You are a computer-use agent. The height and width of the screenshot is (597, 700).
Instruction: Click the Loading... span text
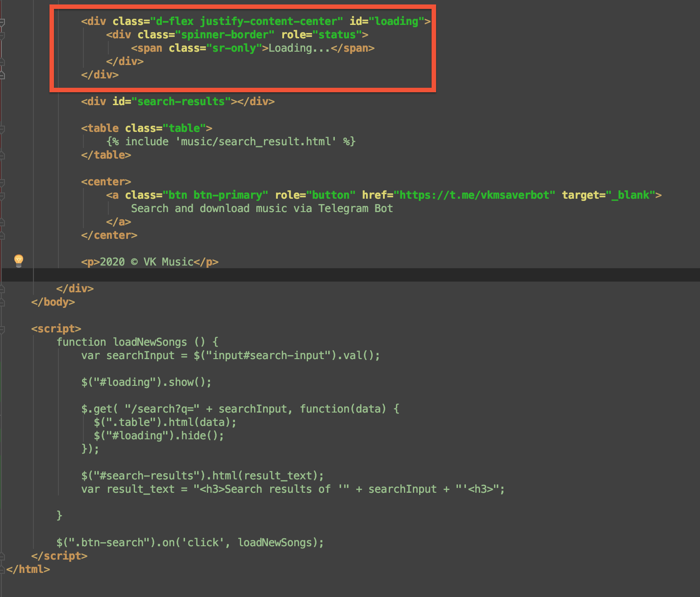[300, 48]
